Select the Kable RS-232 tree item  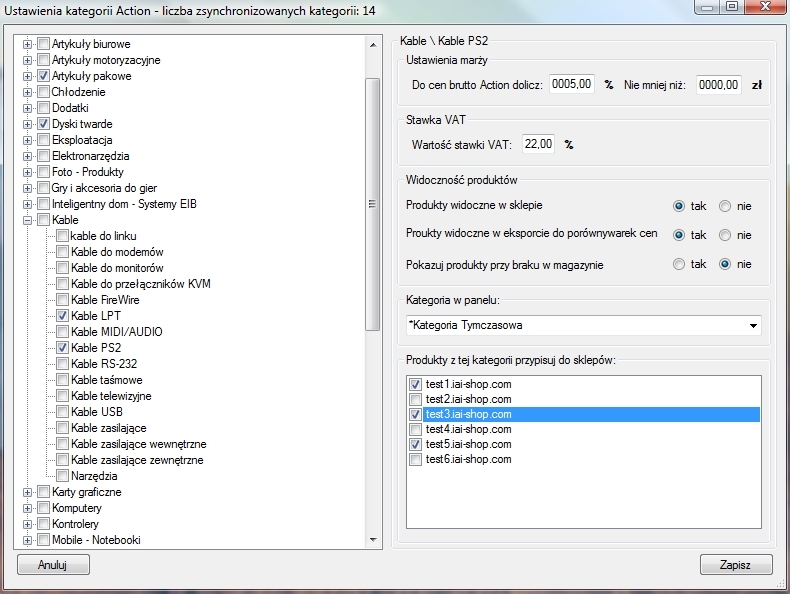click(x=104, y=364)
